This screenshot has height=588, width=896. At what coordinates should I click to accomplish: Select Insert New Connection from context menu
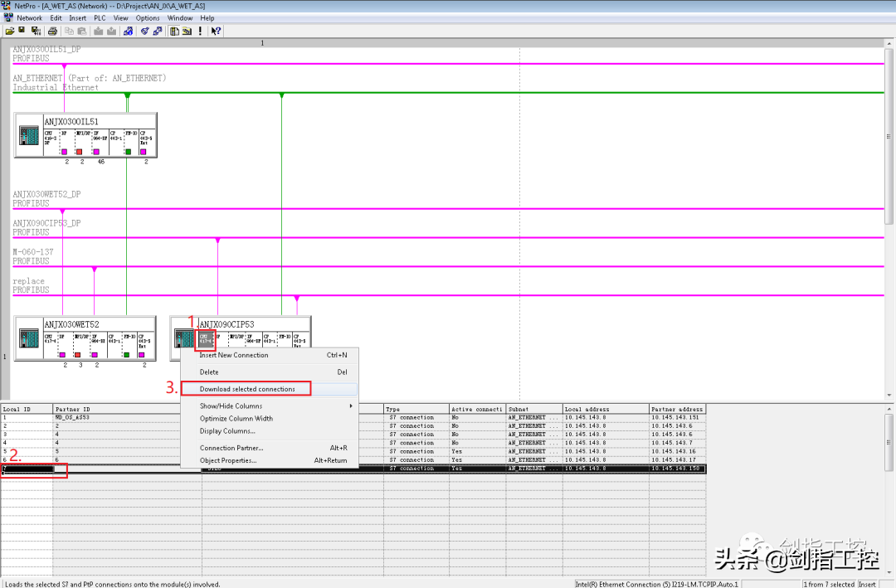[234, 355]
